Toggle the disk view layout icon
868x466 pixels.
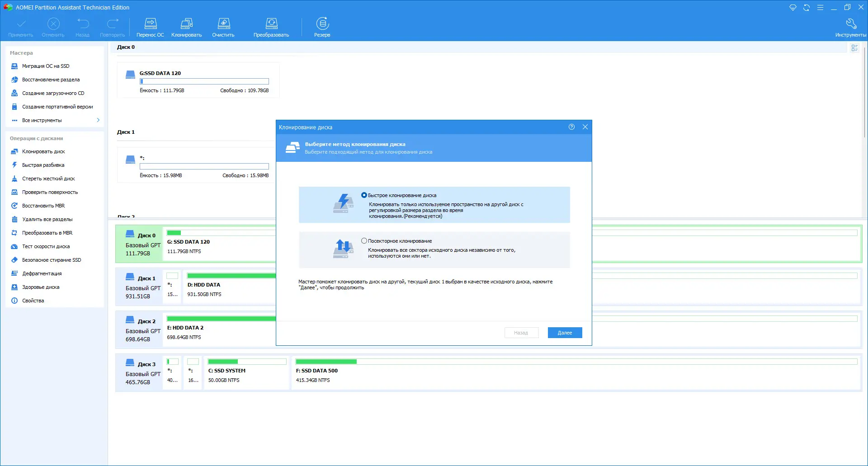854,48
